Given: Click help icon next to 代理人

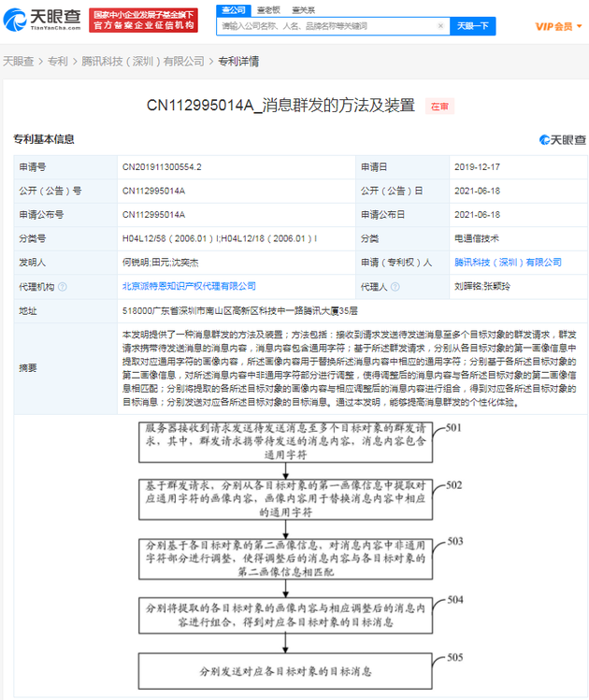Looking at the screenshot, I should (x=395, y=287).
